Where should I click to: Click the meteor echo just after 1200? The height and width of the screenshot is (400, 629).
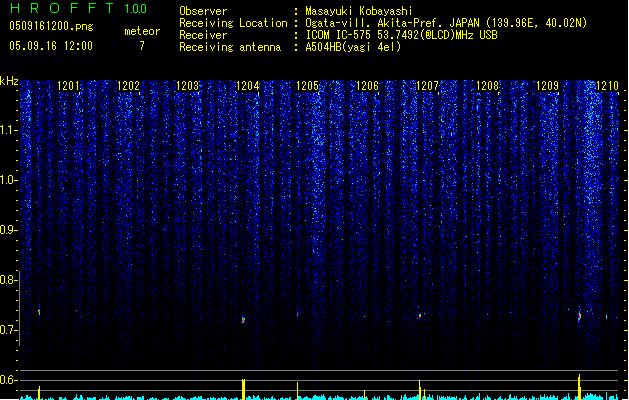(x=39, y=311)
